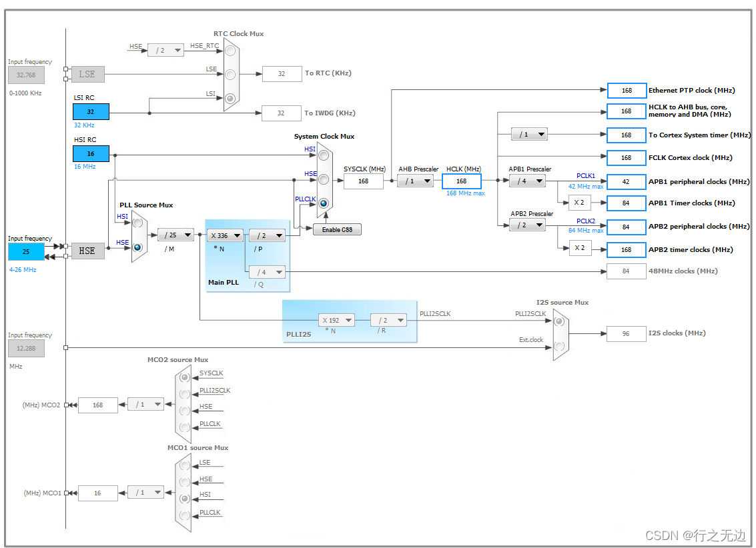The height and width of the screenshot is (548, 756).
Task: Select PLLCLK in System Clock Mux
Action: click(324, 203)
